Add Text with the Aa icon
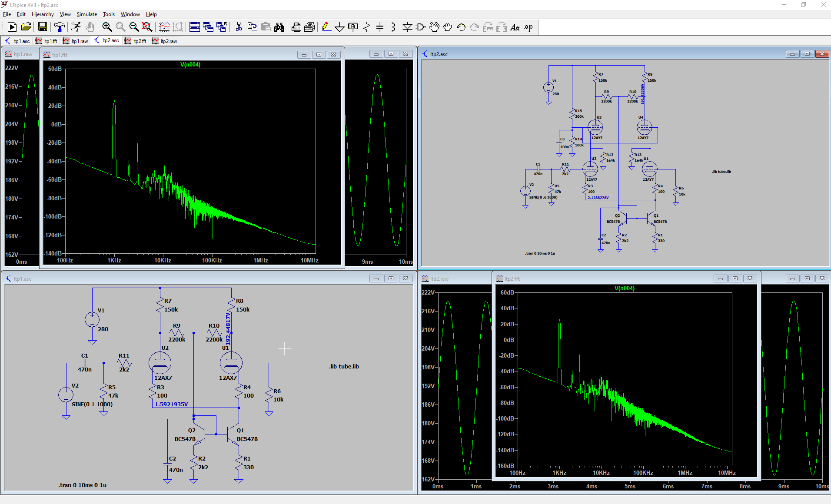The width and height of the screenshot is (831, 504). pyautogui.click(x=515, y=27)
